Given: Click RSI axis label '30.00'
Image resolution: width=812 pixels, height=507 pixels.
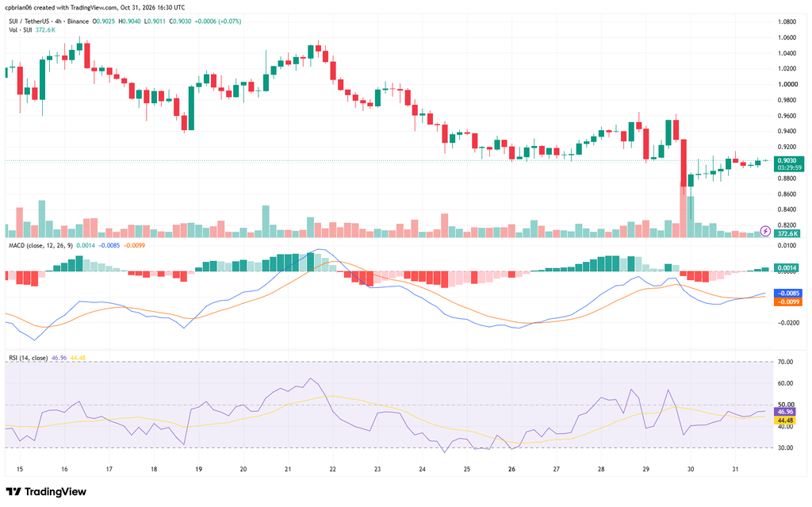Looking at the screenshot, I should pos(786,448).
